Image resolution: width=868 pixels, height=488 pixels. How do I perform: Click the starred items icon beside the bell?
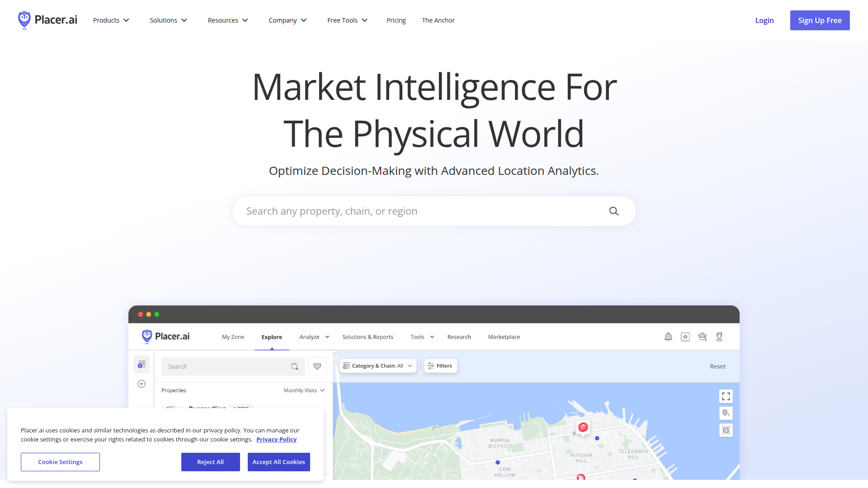[x=685, y=337]
